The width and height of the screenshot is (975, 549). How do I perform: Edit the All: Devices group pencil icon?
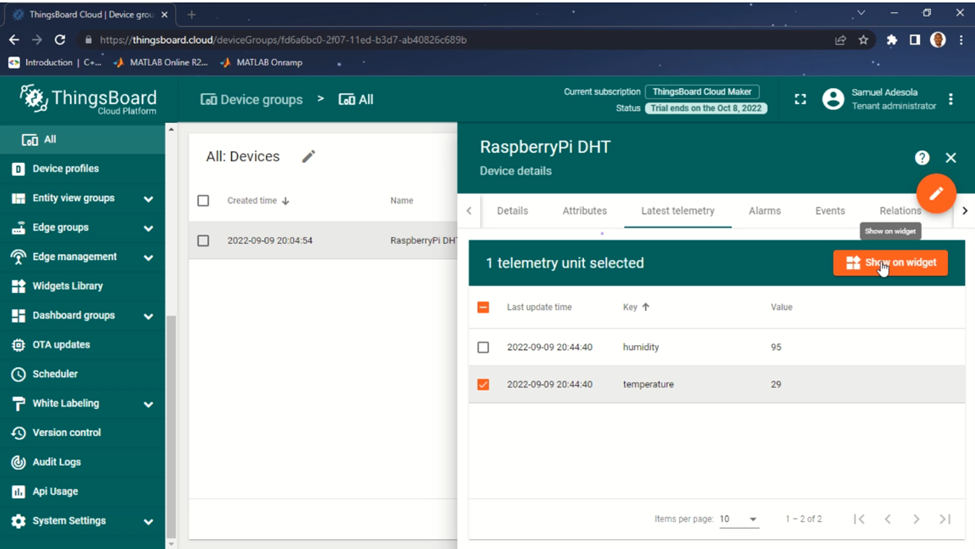308,157
